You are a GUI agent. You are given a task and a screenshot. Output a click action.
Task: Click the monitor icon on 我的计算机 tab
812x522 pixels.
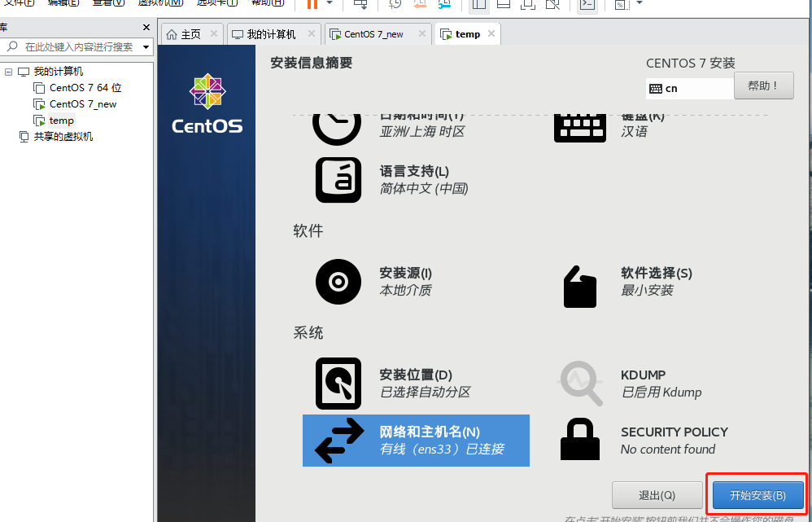[x=238, y=35]
